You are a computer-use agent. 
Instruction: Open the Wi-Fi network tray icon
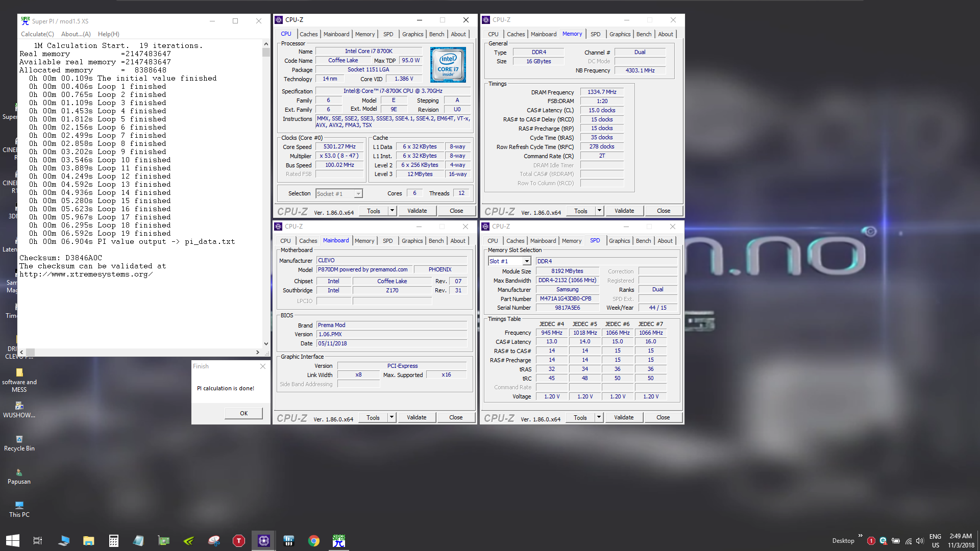point(909,541)
